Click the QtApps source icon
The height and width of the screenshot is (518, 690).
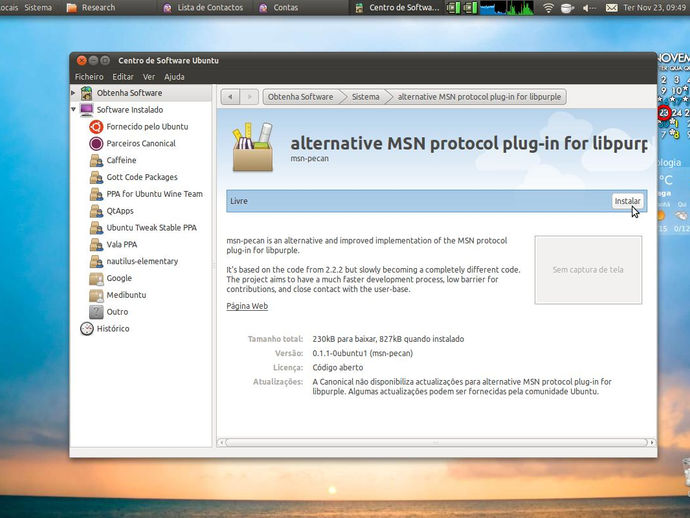96,211
